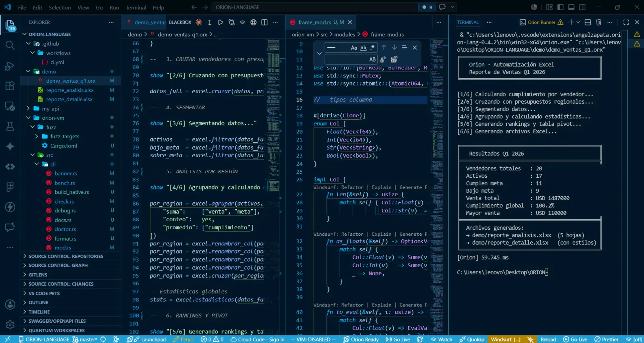Screen dimensions: 644x343
Task: Click Cloud Code - Sign in
Action: coord(258,339)
